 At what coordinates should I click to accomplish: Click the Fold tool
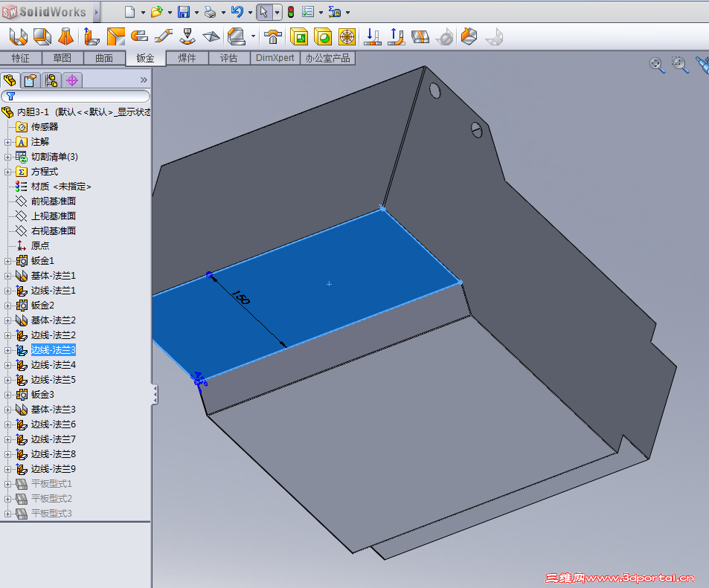tap(396, 36)
